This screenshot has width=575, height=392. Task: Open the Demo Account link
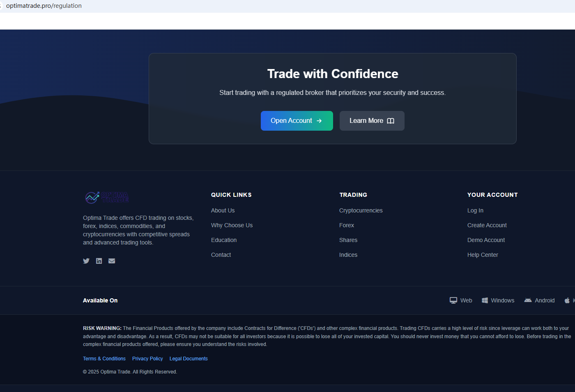(486, 240)
